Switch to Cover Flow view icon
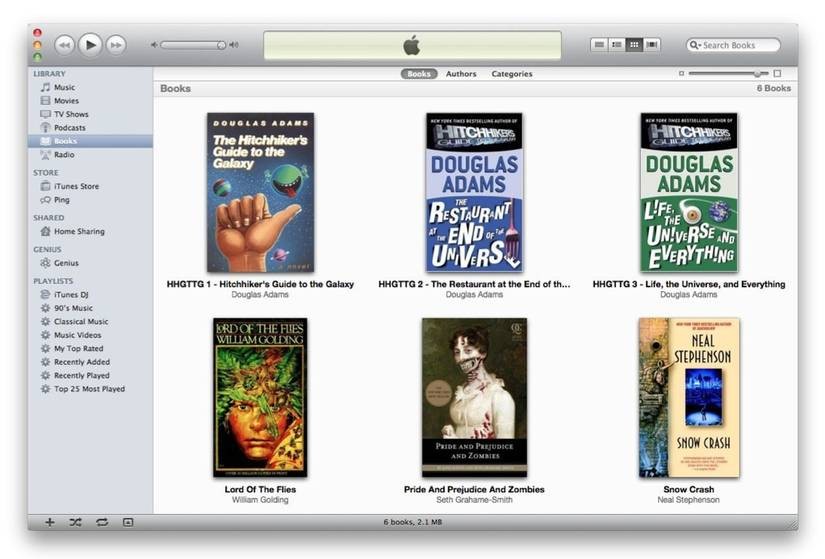 pyautogui.click(x=651, y=45)
